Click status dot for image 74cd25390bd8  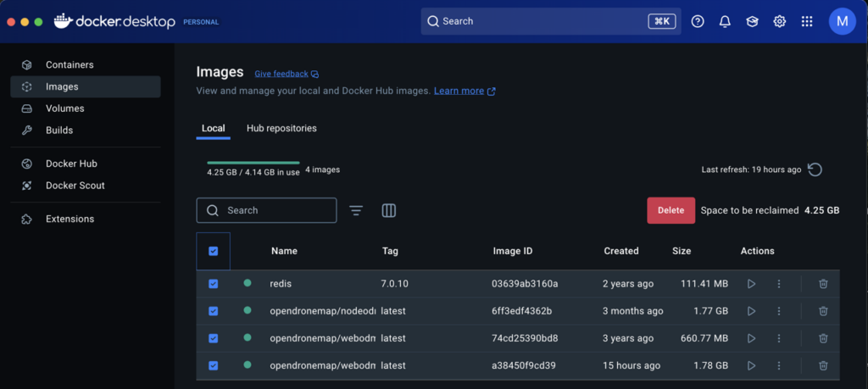[248, 337]
